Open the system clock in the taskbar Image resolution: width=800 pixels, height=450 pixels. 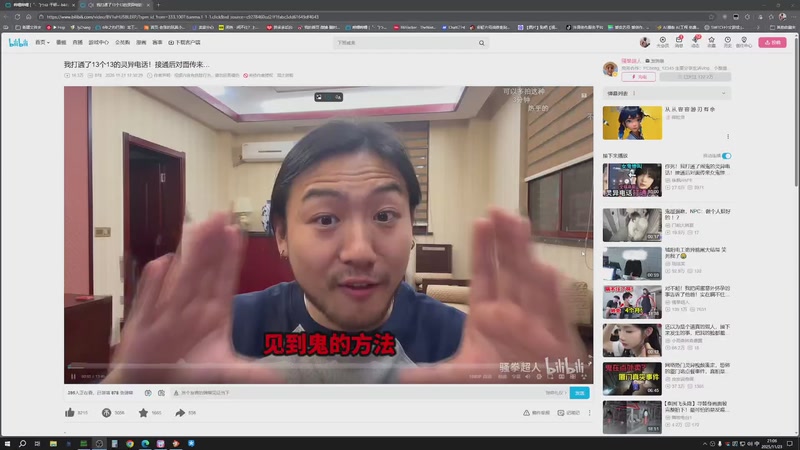pos(772,443)
